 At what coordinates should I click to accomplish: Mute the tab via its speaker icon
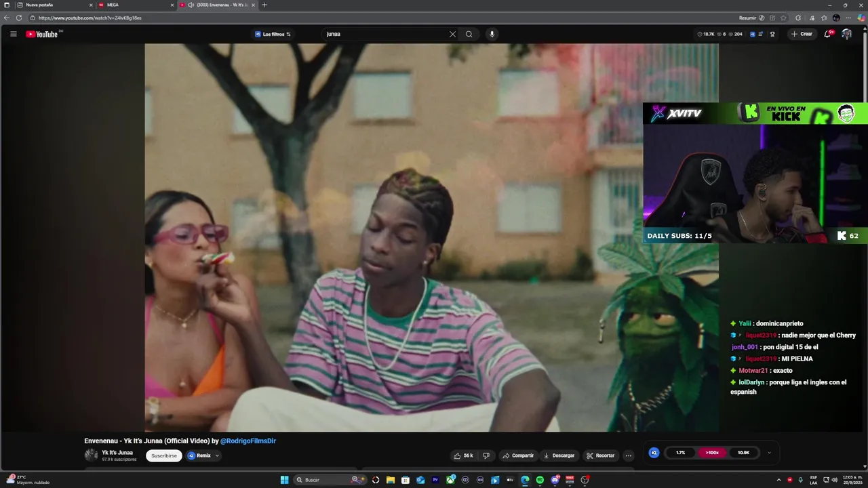pos(191,5)
